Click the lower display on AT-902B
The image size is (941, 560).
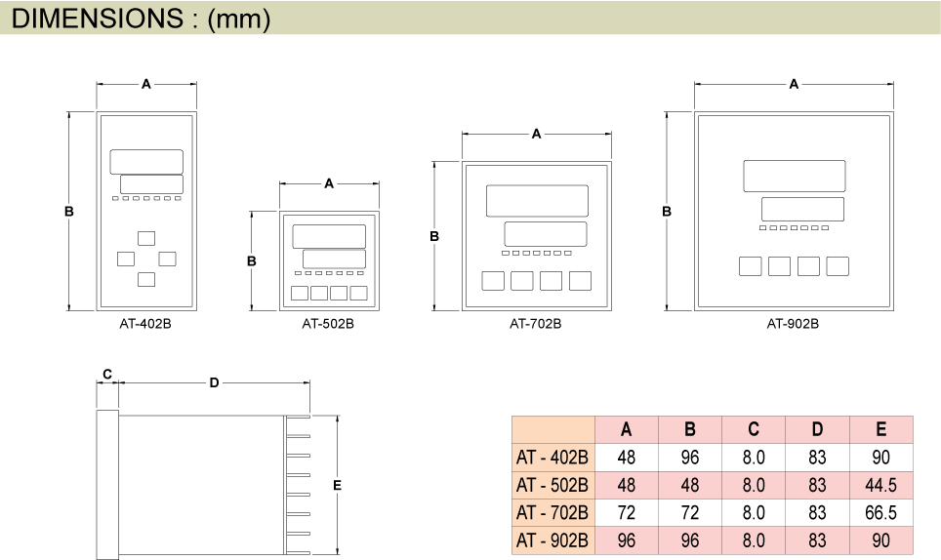tap(802, 209)
